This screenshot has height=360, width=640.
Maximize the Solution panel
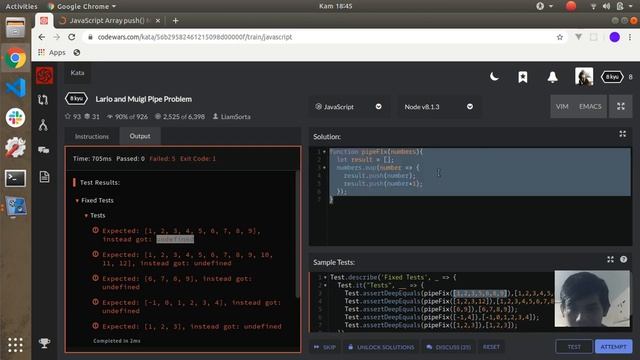point(622,134)
